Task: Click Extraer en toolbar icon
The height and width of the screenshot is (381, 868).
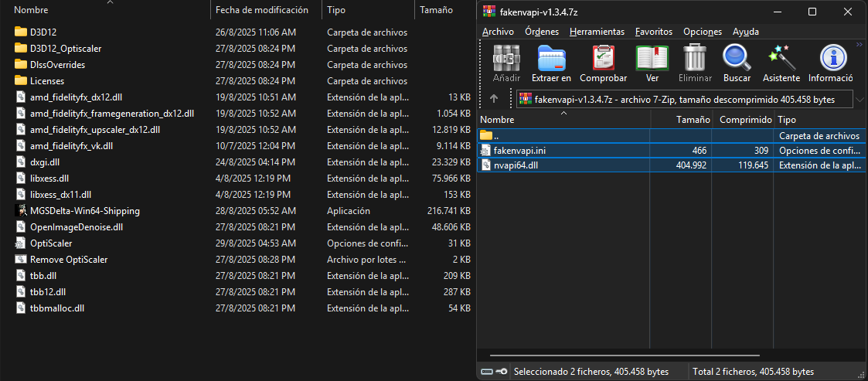Action: 551,63
